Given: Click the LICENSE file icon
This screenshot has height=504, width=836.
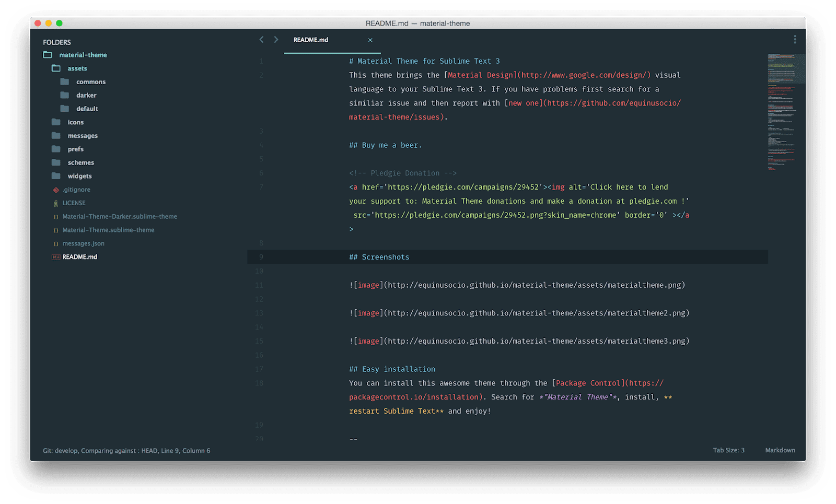Looking at the screenshot, I should click(x=56, y=203).
